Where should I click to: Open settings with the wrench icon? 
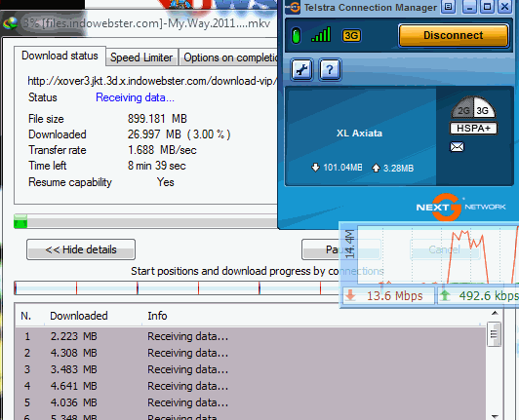(301, 70)
